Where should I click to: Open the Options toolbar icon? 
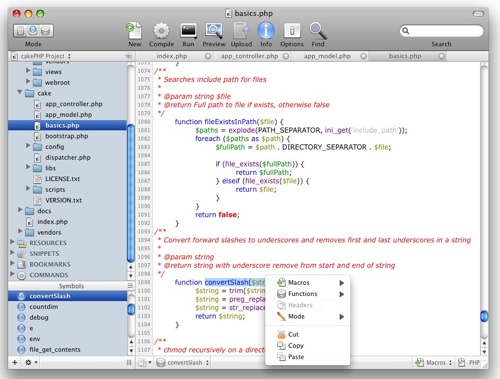[292, 31]
